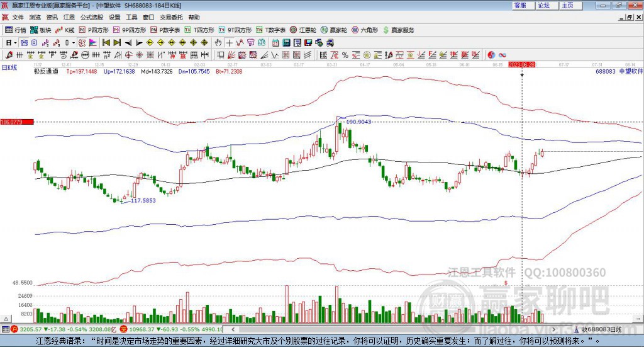Open the 六角形 hexagon tool

click(x=365, y=30)
